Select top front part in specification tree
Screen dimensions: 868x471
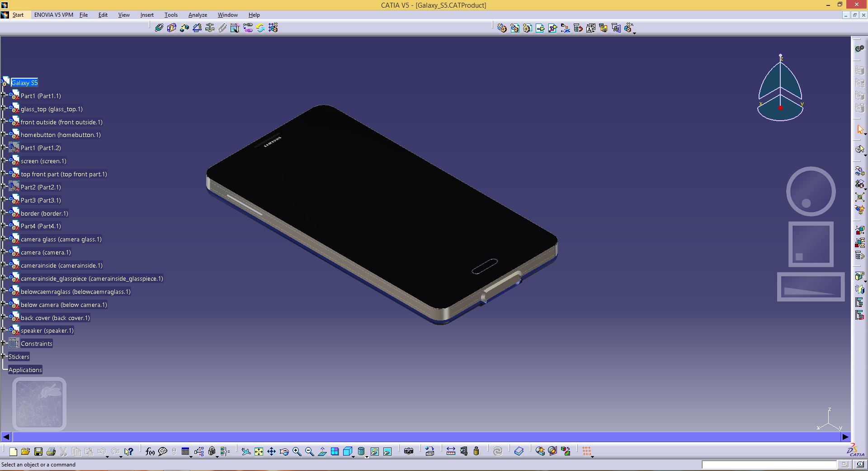(64, 174)
